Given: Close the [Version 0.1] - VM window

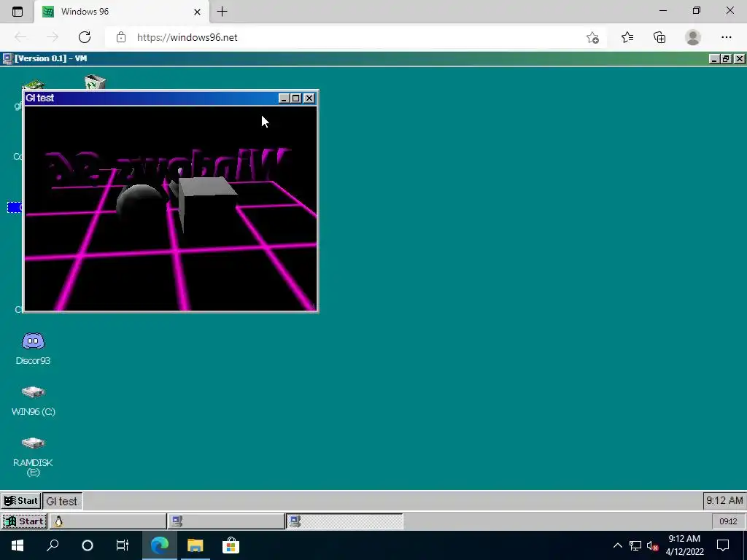Looking at the screenshot, I should 739,58.
